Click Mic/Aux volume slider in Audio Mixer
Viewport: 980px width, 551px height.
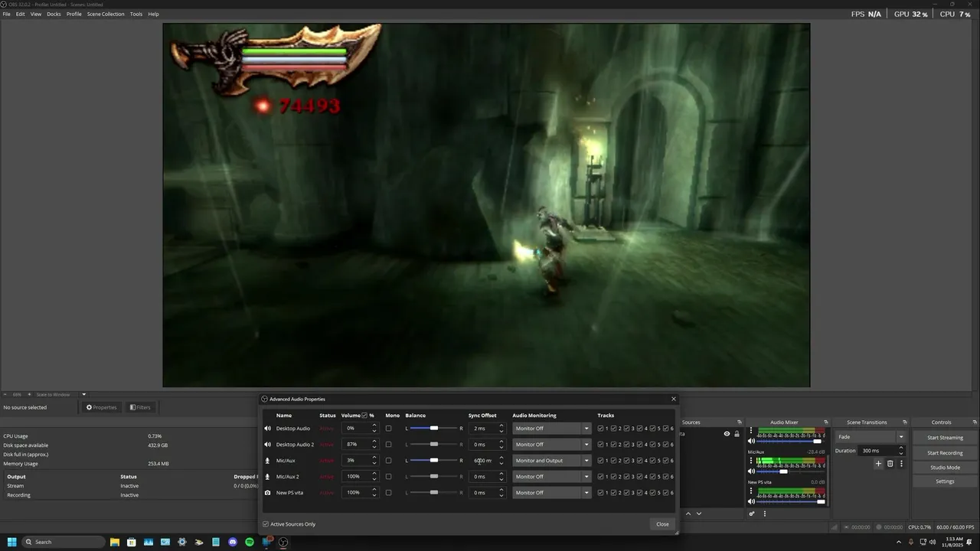point(789,471)
